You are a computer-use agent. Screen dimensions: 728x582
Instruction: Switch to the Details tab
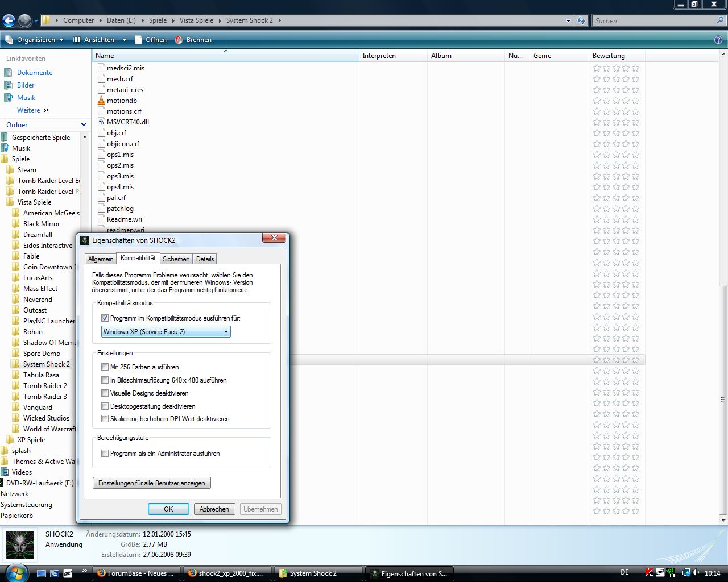click(205, 259)
